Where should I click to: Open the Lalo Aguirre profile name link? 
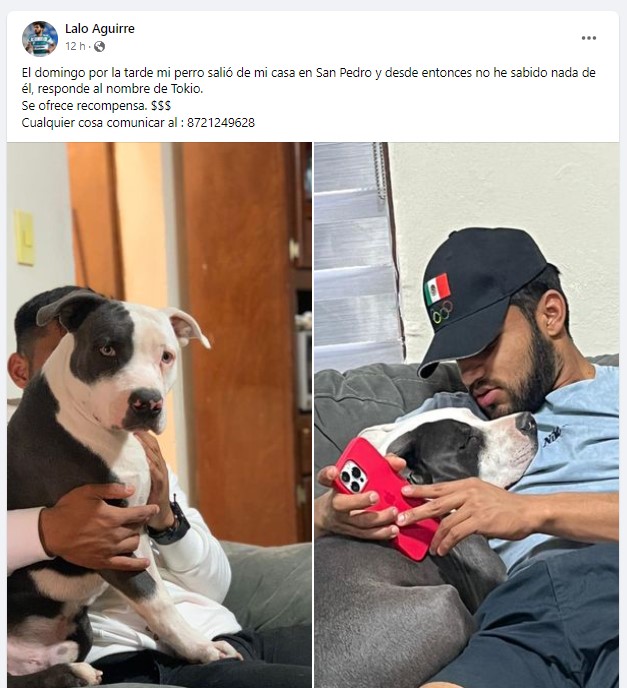[x=100, y=29]
